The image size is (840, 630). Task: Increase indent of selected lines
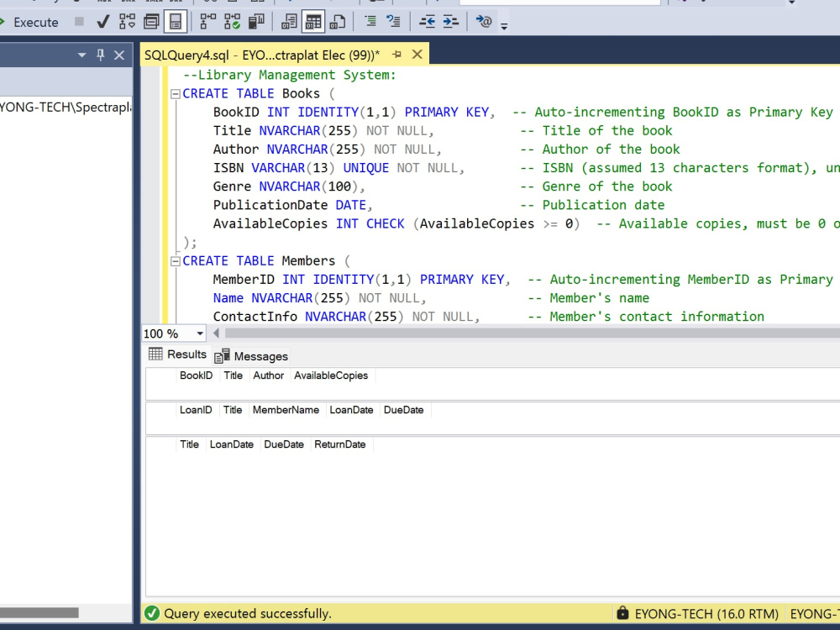point(451,22)
